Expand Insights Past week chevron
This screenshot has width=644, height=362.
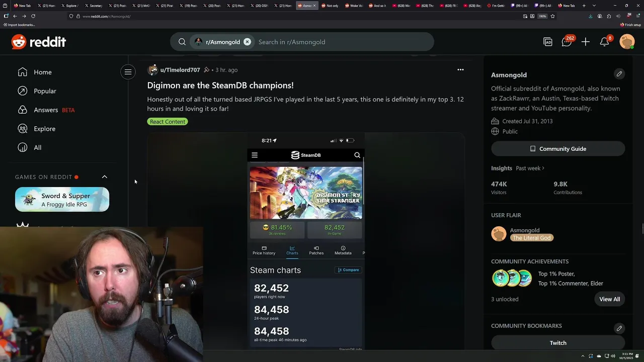point(543,168)
